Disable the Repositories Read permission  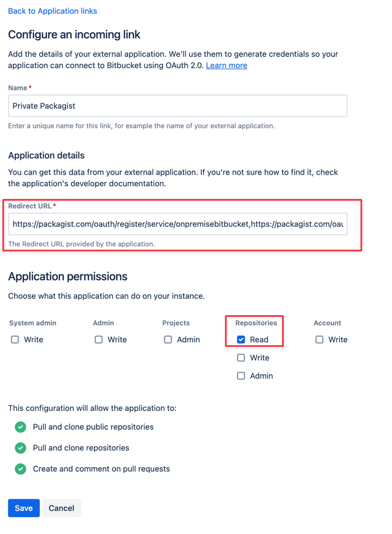tap(240, 339)
